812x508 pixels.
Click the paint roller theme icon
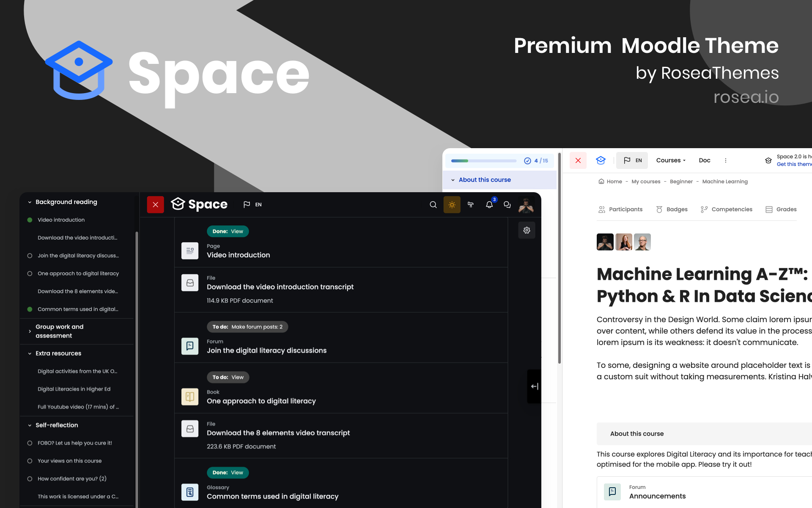tap(470, 205)
